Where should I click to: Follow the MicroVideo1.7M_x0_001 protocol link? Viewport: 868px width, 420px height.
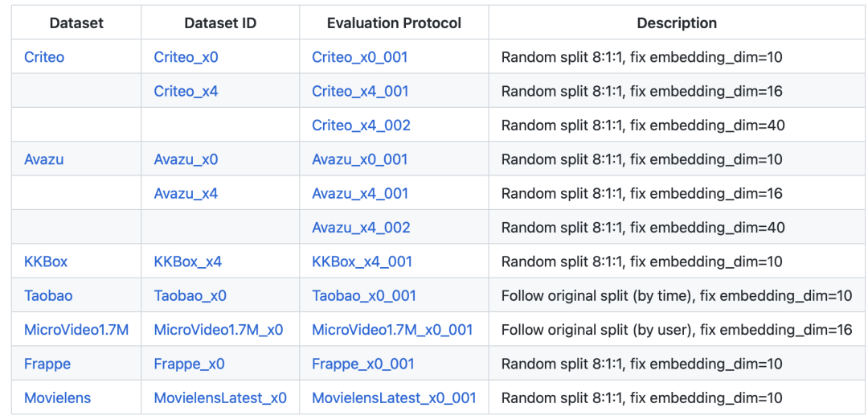click(x=392, y=330)
